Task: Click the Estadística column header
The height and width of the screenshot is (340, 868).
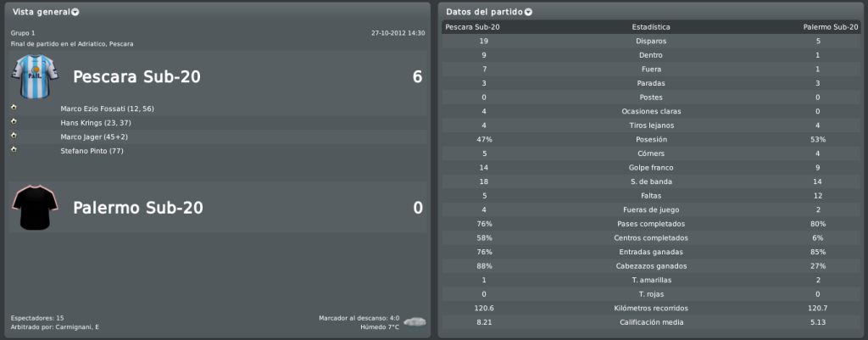Action: 651,26
